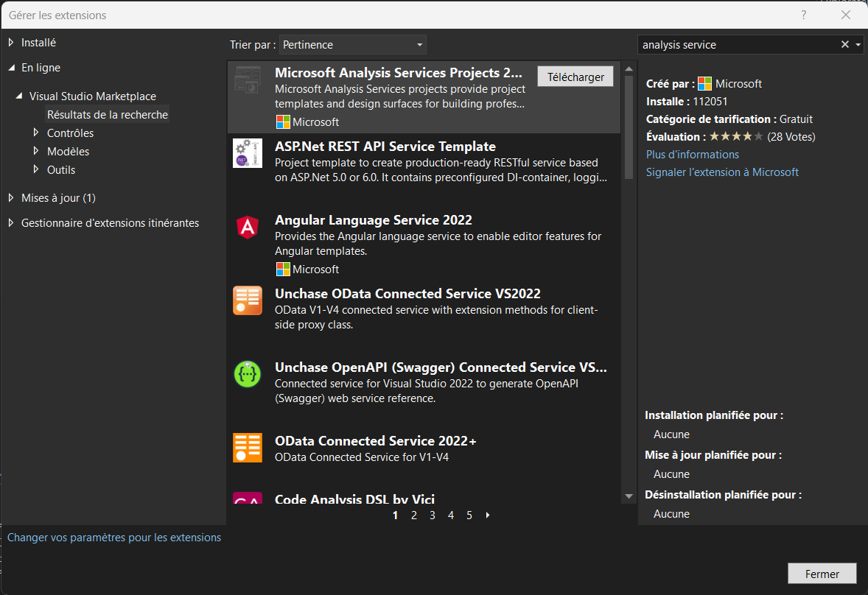The height and width of the screenshot is (595, 868).
Task: Open the search box dropdown arrow
Action: click(858, 44)
